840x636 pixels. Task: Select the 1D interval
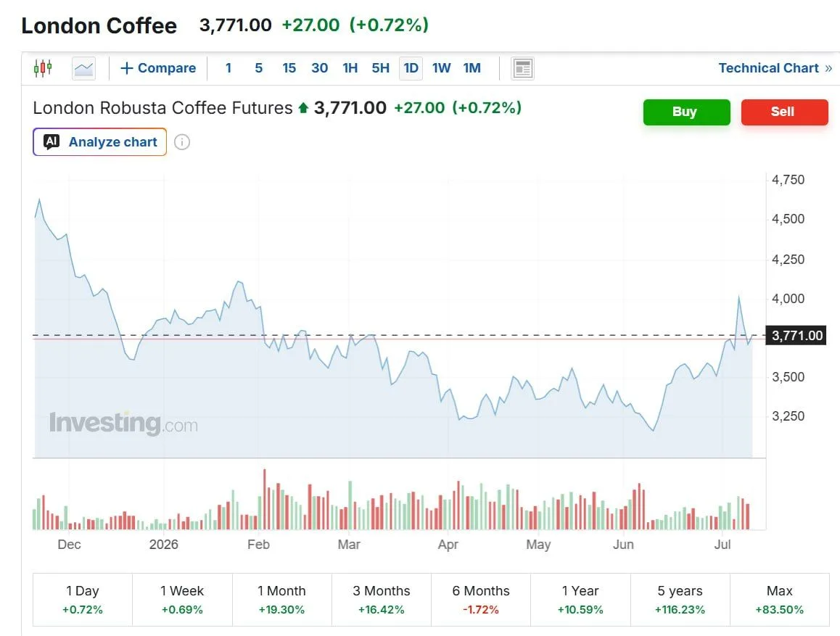[411, 68]
